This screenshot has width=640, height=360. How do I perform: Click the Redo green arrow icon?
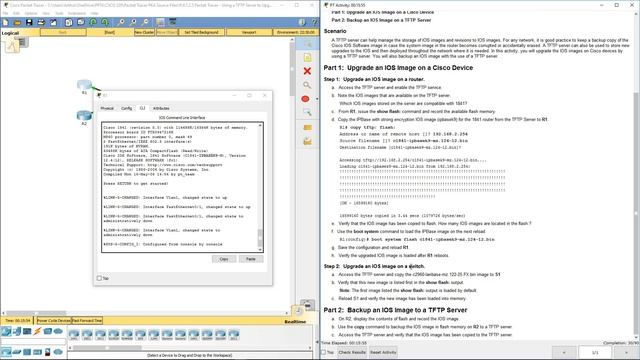coord(105,22)
